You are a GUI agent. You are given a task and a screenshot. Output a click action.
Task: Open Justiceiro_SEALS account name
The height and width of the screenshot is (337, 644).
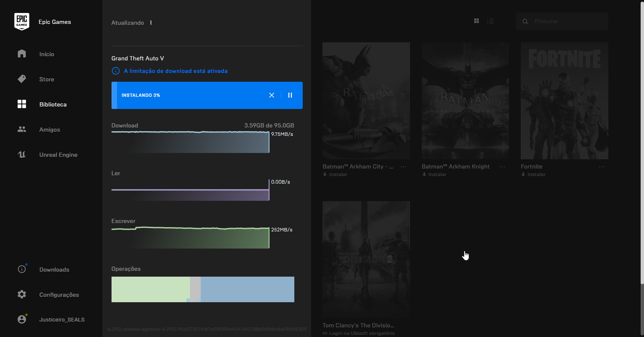pyautogui.click(x=62, y=320)
